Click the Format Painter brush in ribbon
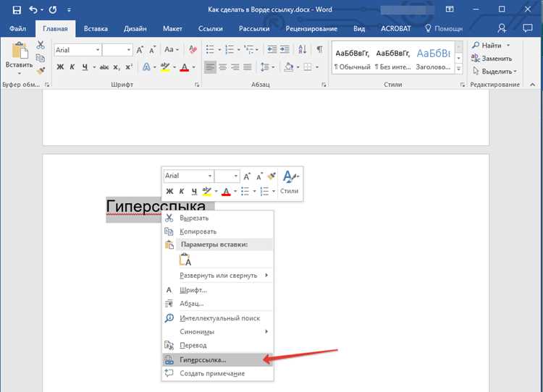 [x=41, y=71]
